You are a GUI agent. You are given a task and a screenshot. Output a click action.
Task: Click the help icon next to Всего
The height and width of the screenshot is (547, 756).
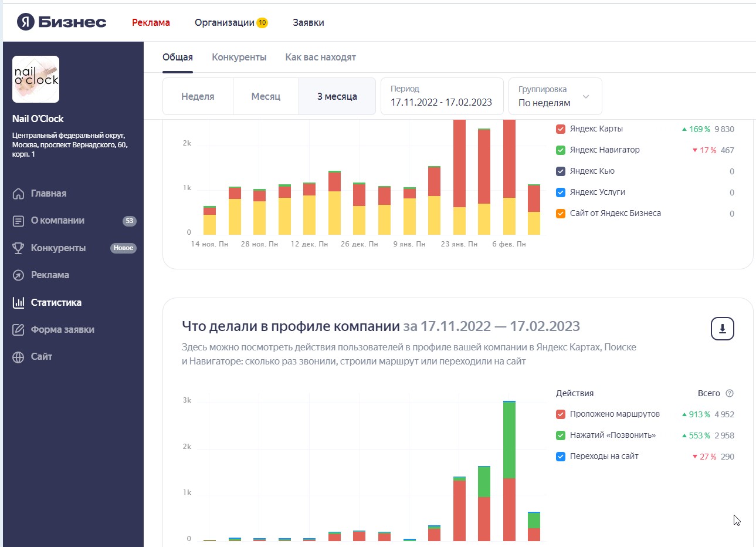pyautogui.click(x=730, y=393)
